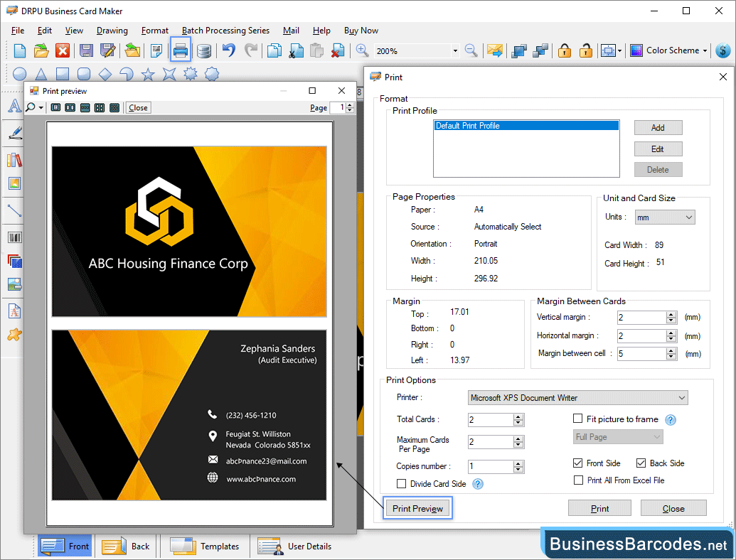736x560 pixels.
Task: Open the User Details tab
Action: [294, 546]
